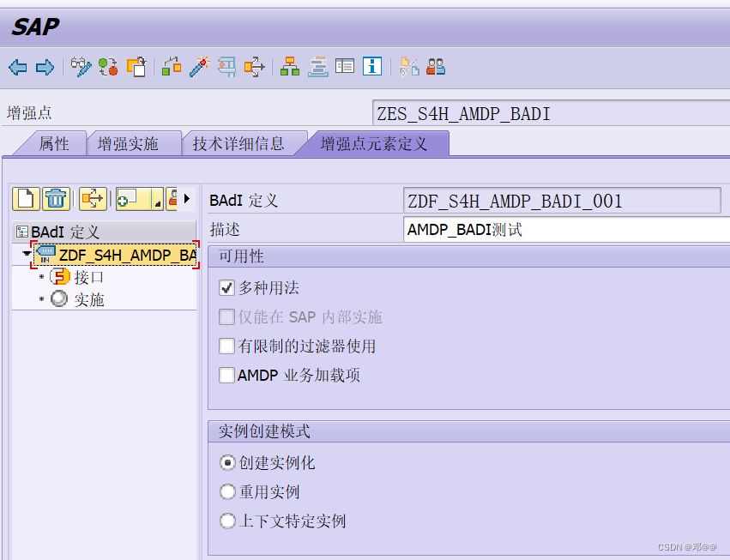This screenshot has height=560, width=730.
Task: Collapse the ZDF_S4H_AMDP_BA tree node
Action: click(27, 254)
